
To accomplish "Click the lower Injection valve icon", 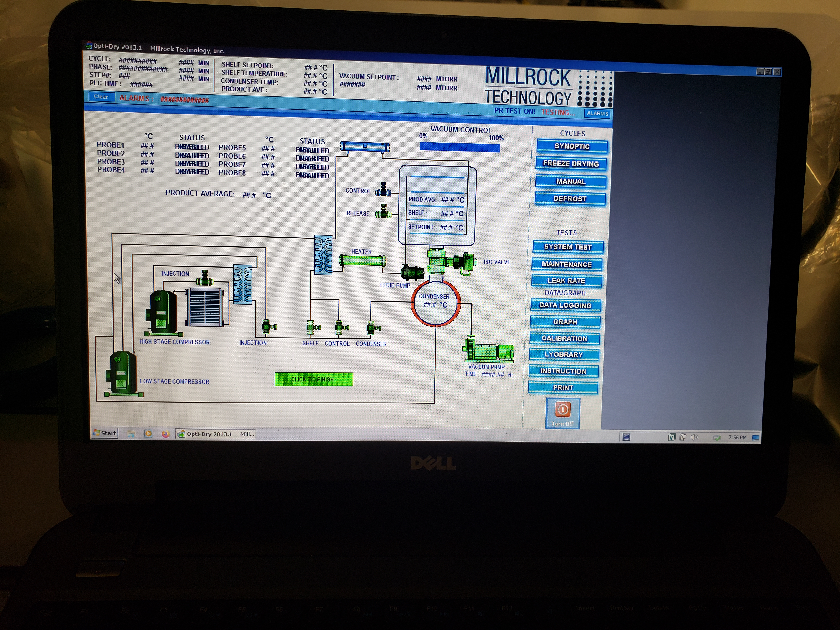I will pos(269,327).
